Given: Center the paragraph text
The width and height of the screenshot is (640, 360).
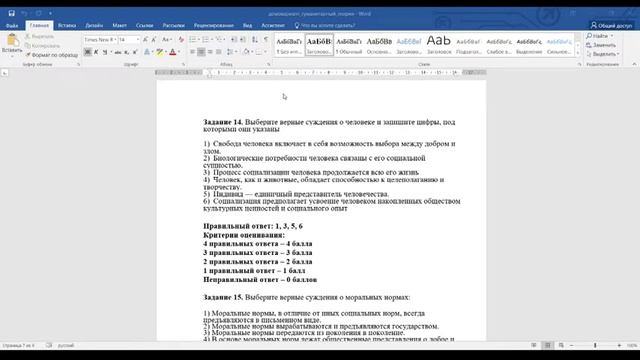Looking at the screenshot, I should [201, 52].
